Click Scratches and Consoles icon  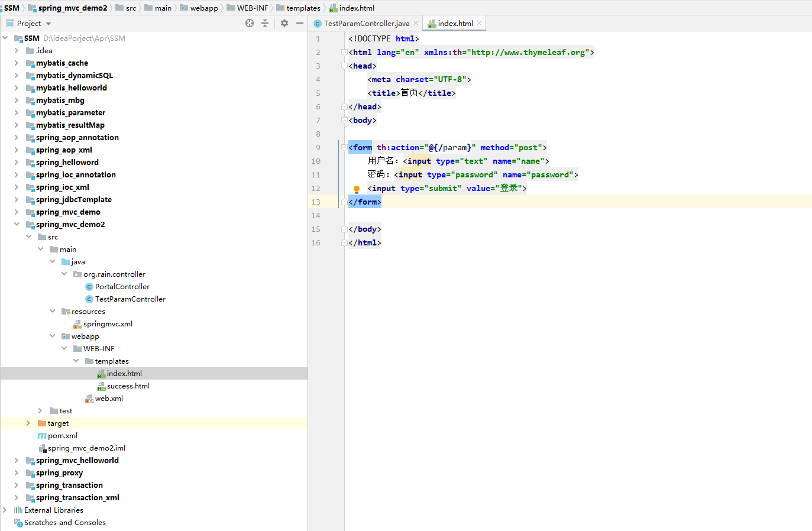click(18, 523)
